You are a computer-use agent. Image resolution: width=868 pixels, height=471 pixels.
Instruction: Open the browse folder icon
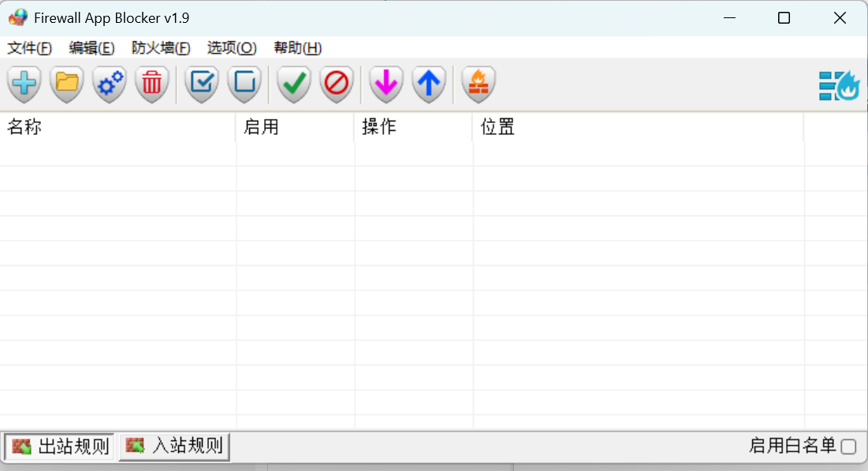66,84
